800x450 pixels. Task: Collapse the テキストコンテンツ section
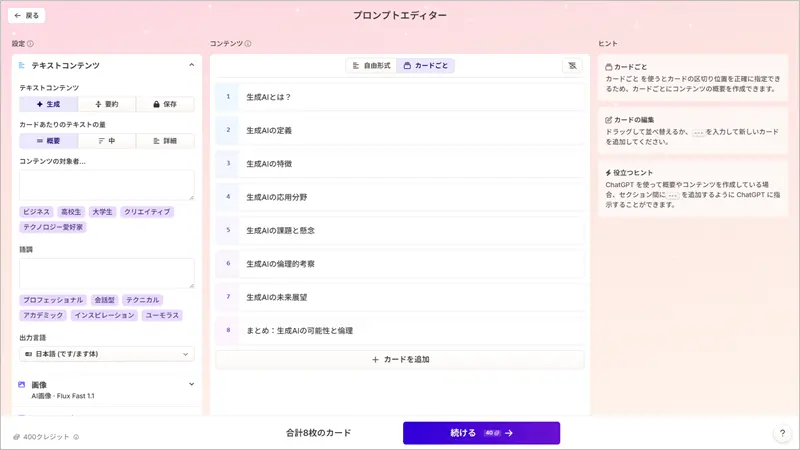191,65
